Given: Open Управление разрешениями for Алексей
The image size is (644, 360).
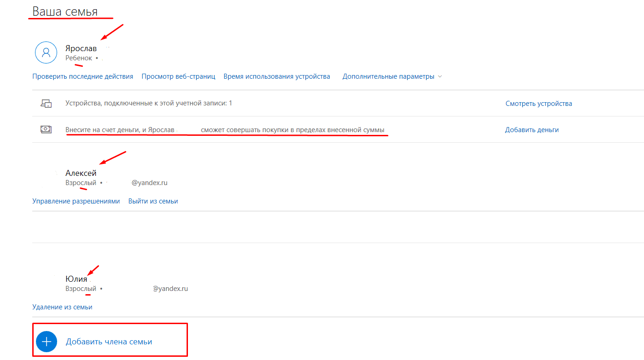Looking at the screenshot, I should [76, 201].
